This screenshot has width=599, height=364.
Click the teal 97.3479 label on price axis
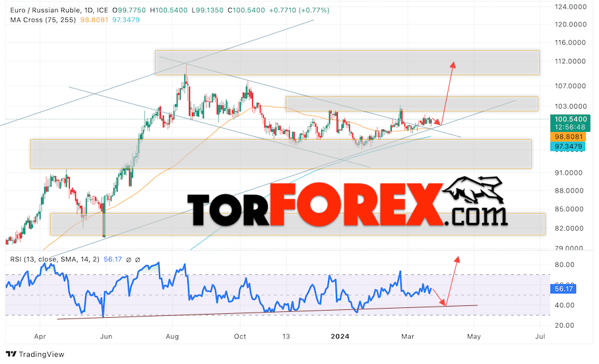[568, 146]
